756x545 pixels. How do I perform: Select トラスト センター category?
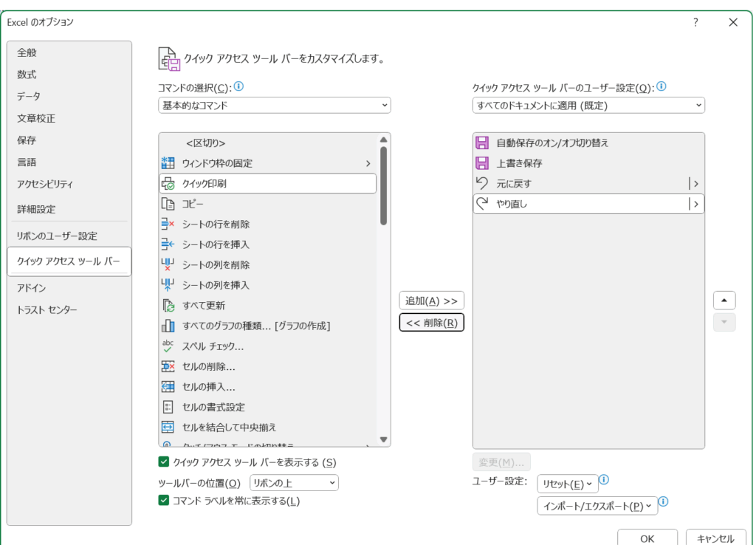pos(69,309)
